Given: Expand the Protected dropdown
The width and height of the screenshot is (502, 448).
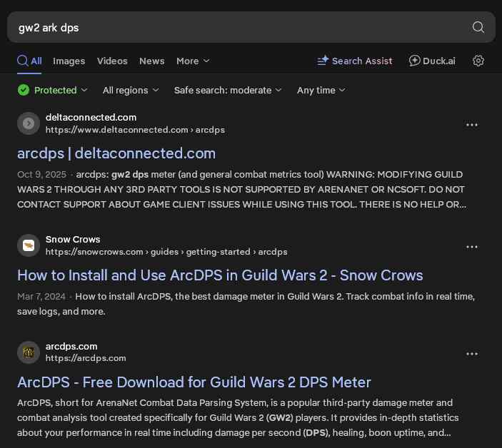Looking at the screenshot, I should pos(53,90).
